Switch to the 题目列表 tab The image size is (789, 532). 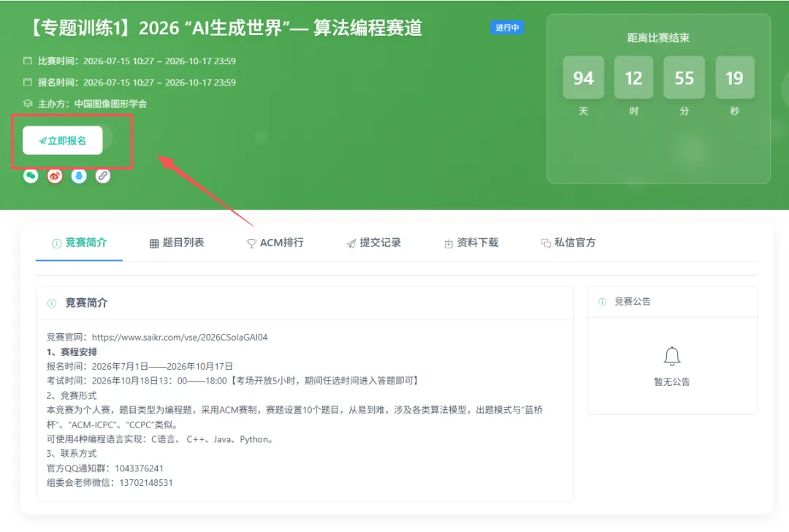[177, 243]
